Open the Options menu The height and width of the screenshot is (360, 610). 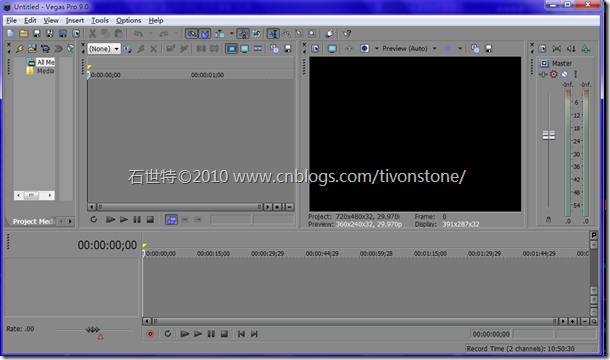[128, 21]
